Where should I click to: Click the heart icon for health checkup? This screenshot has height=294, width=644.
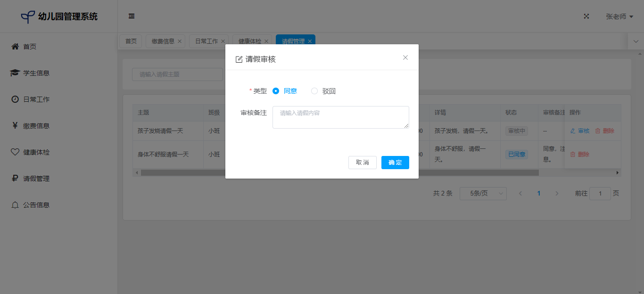click(x=15, y=152)
